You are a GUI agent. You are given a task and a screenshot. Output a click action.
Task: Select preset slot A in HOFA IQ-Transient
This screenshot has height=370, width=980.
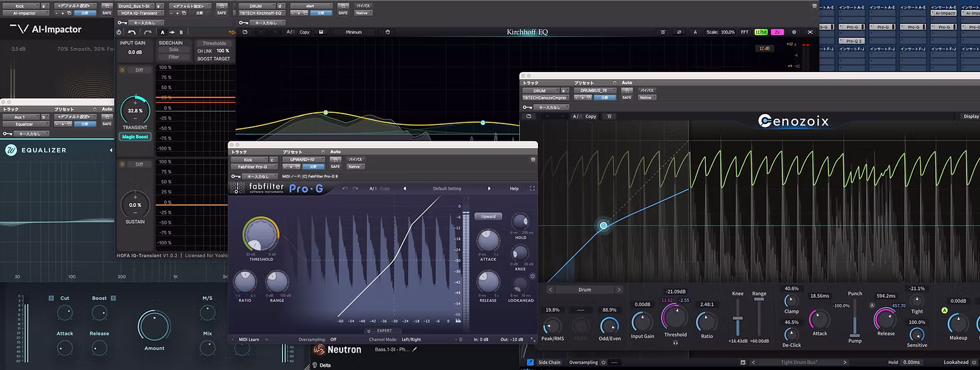(162, 32)
